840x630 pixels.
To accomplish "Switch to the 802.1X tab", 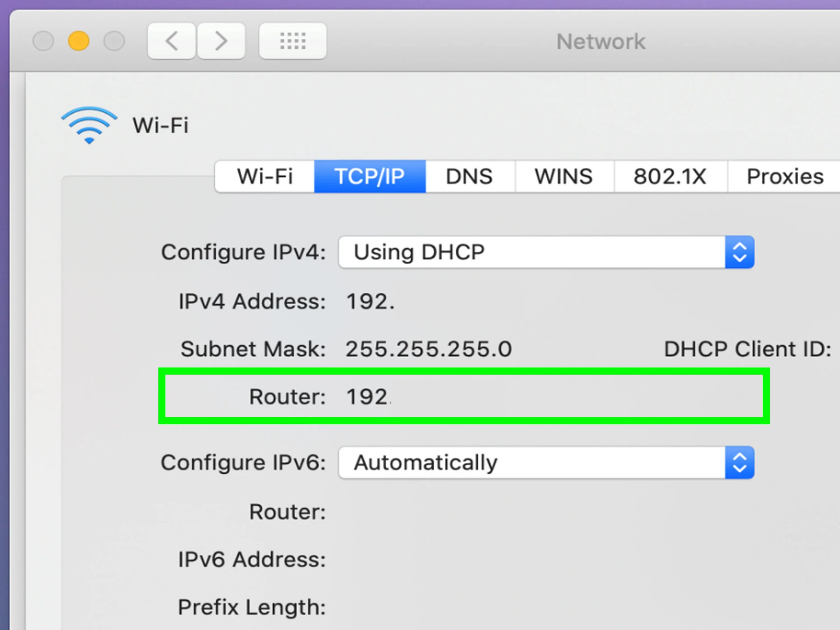I will [x=670, y=177].
